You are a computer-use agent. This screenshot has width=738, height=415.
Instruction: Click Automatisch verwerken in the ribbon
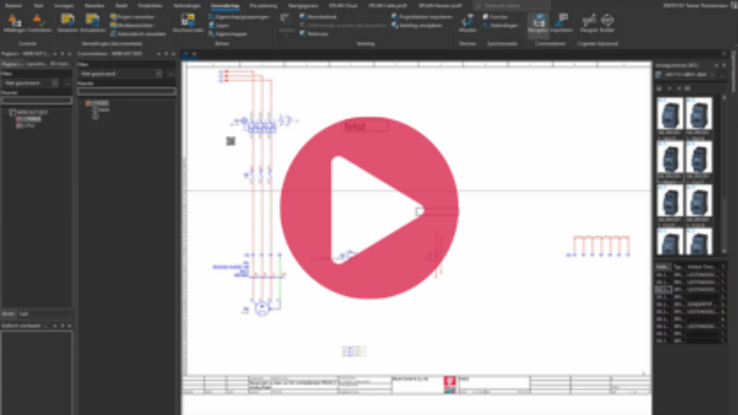[x=138, y=33]
